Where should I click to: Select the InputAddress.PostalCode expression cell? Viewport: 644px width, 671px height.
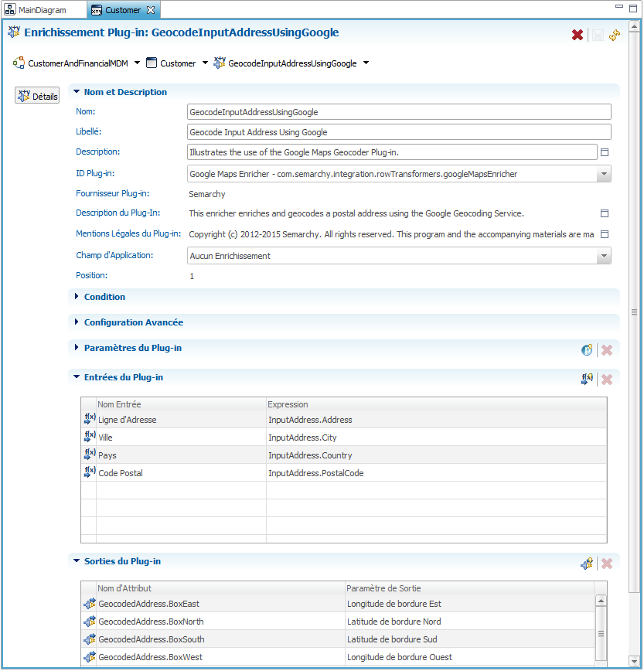(437, 473)
